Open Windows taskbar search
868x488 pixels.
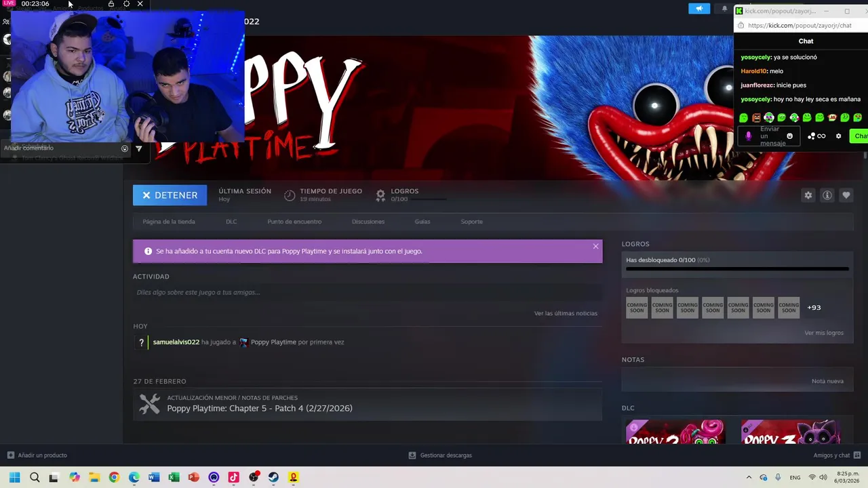[35, 477]
